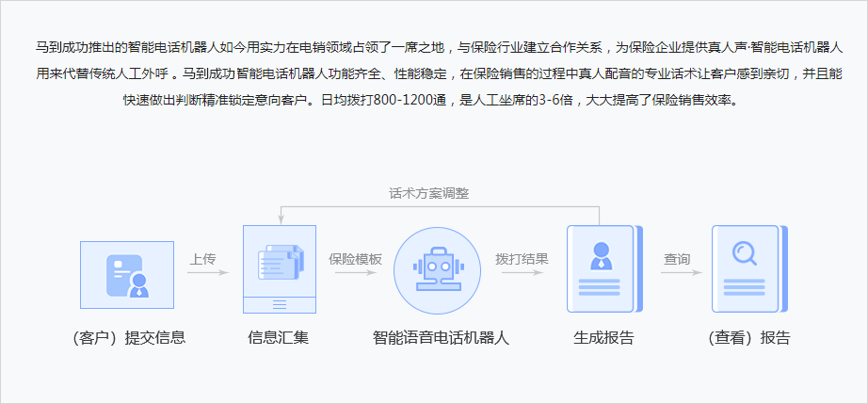Click the magnifier document icon above 报告
This screenshot has height=404, width=868.
coord(747,268)
